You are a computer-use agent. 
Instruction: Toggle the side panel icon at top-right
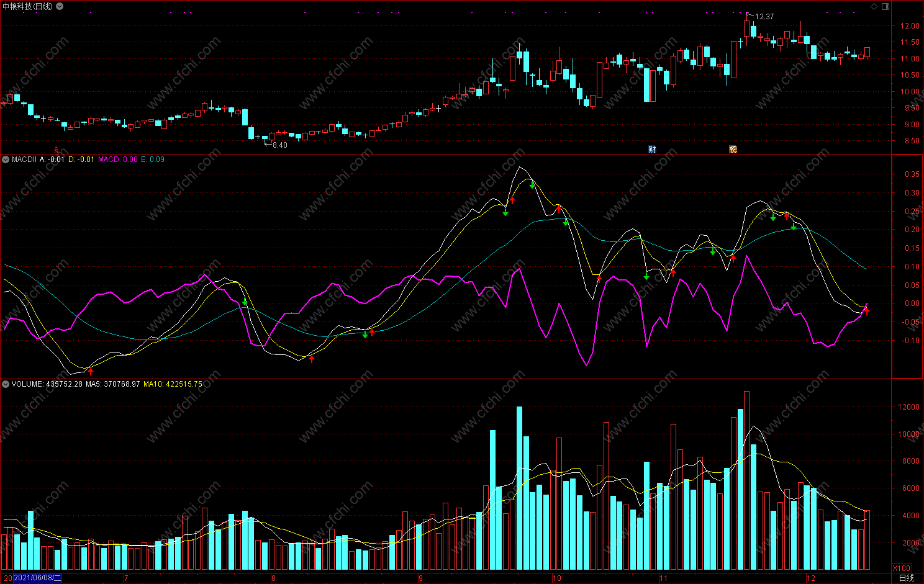(886, 6)
